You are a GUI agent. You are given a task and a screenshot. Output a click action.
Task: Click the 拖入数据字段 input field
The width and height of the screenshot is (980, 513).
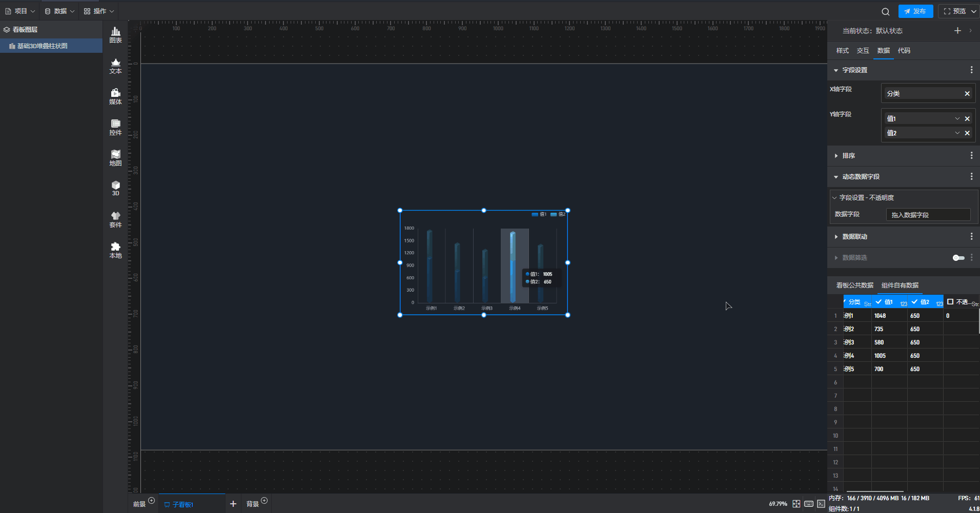pyautogui.click(x=928, y=215)
